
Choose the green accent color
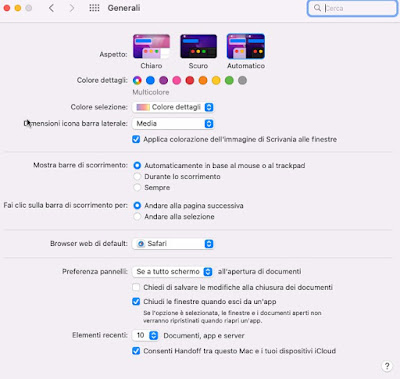click(229, 80)
